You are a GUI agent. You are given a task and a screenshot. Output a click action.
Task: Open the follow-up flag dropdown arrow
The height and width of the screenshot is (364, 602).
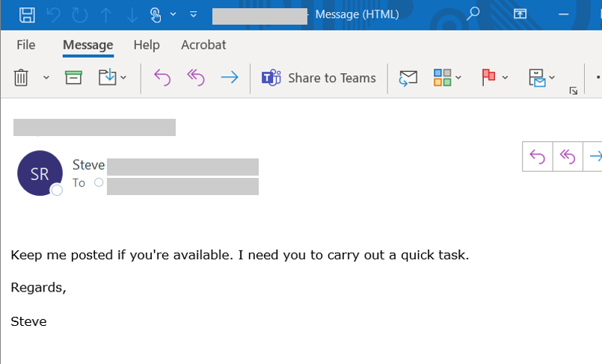click(x=506, y=77)
